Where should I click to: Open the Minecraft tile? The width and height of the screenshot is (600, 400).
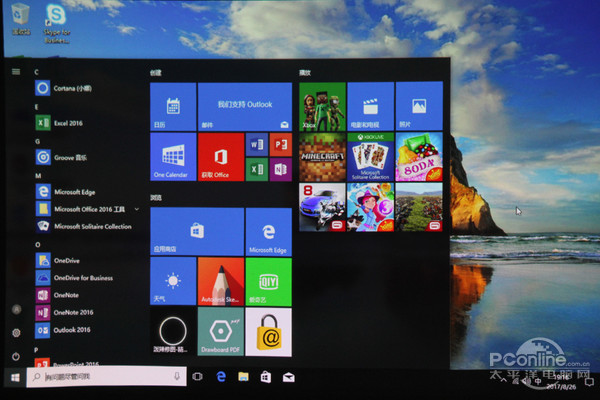321,156
